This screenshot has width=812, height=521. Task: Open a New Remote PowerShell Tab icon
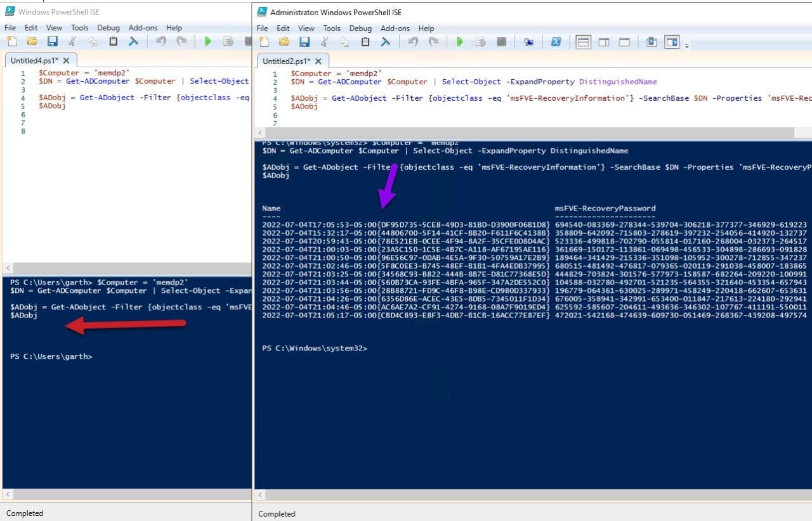[528, 42]
